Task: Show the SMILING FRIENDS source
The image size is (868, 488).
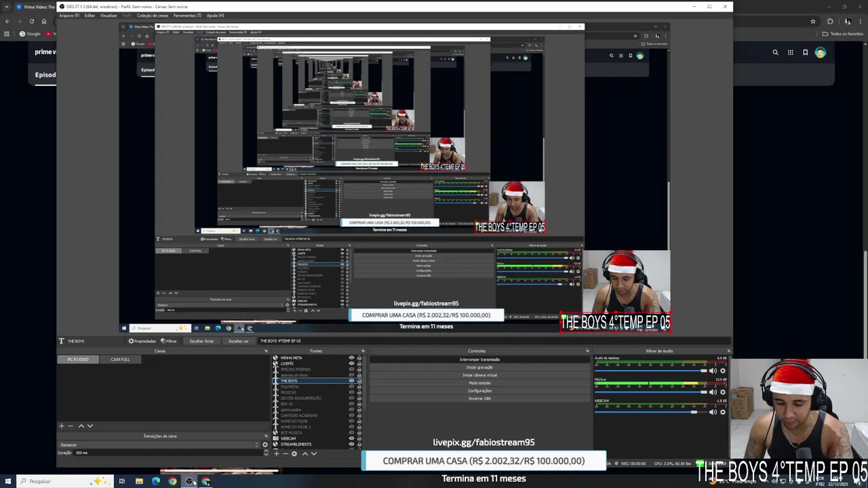Action: pyautogui.click(x=351, y=369)
